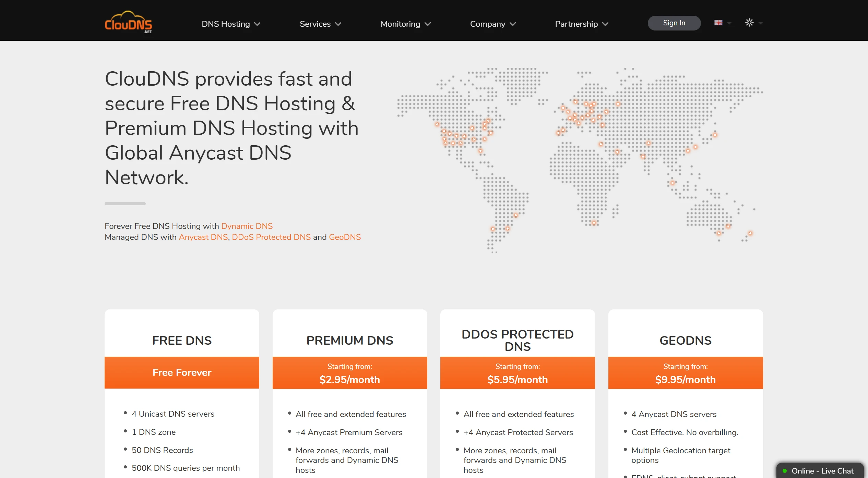
Task: Click '4 Unicast DNS servers' feature
Action: tap(173, 414)
